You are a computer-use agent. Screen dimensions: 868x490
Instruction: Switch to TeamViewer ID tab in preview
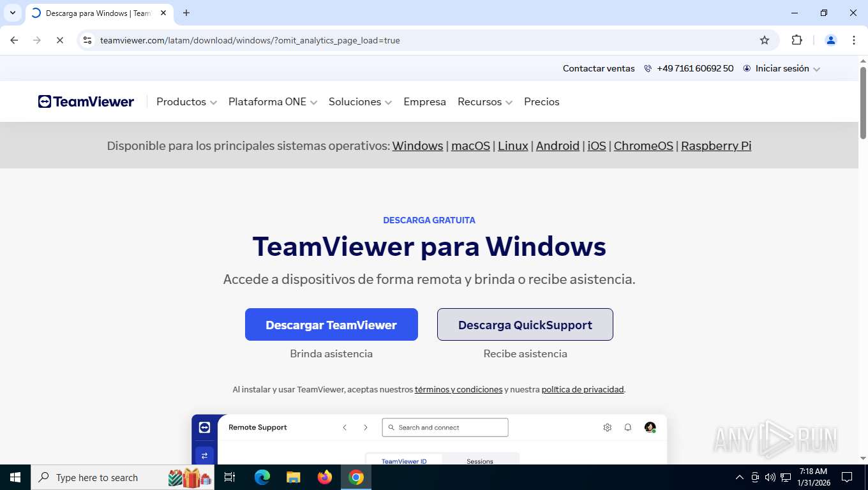point(404,461)
